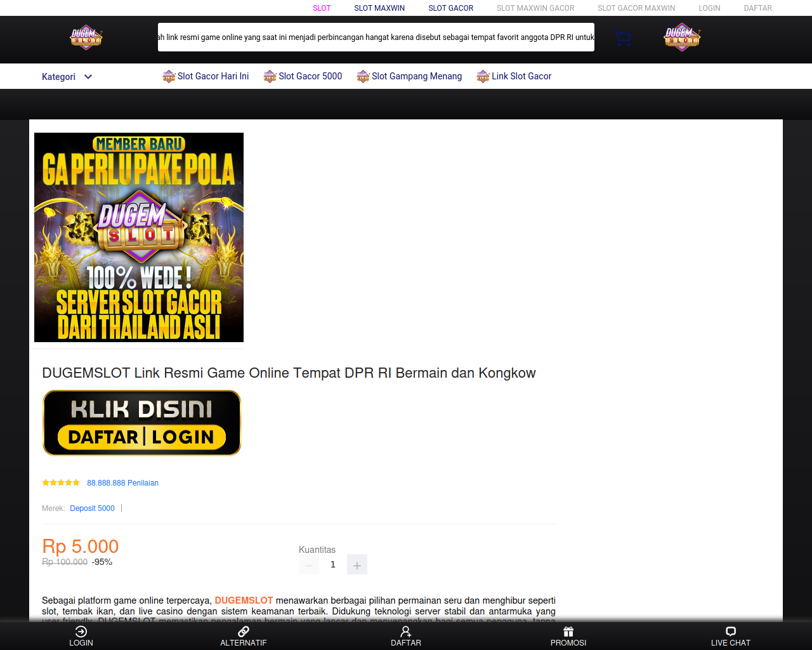Click the Kategori chevron arrow
Image resolution: width=812 pixels, height=650 pixels.
click(88, 77)
